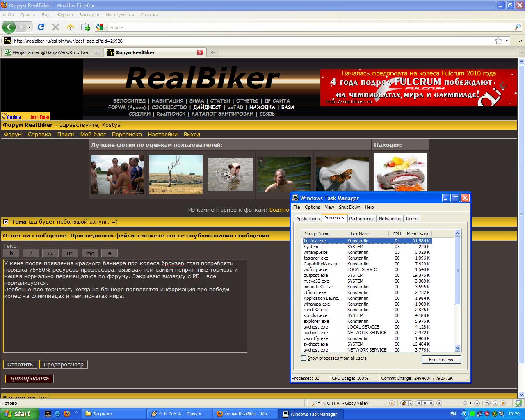Switch to the Performance tab in Task Manager
Screen dimensions: 525x420
click(361, 219)
